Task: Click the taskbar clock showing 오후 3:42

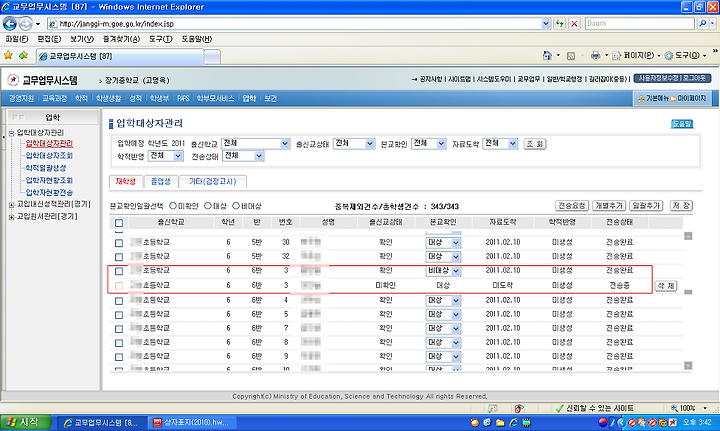Action: click(697, 422)
